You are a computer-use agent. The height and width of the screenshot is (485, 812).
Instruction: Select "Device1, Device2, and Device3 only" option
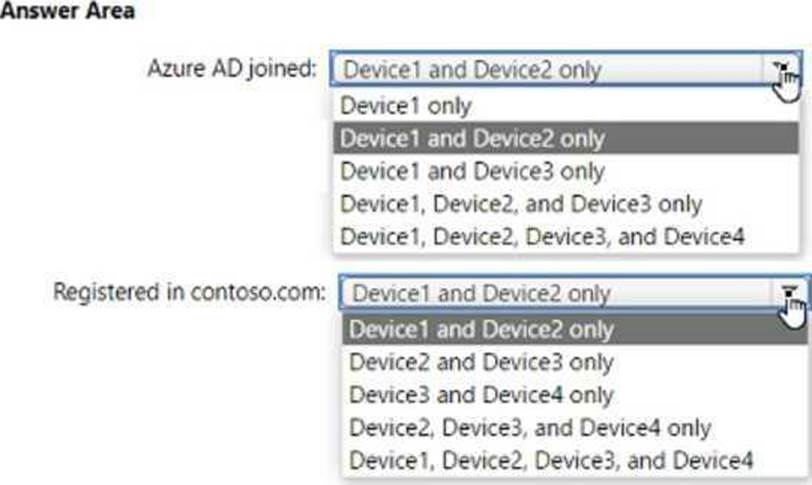tap(520, 204)
